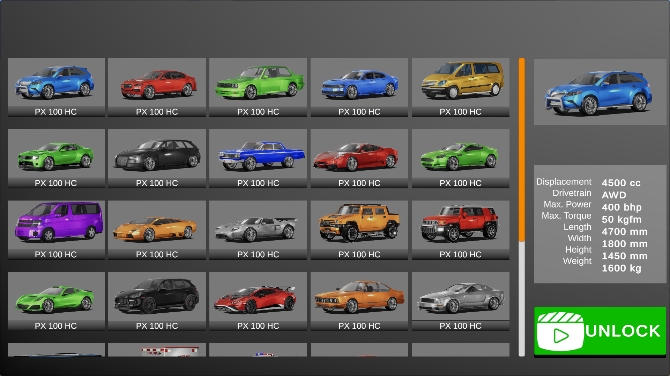Click the green UNLOCK button
The width and height of the screenshot is (670, 376).
point(600,331)
